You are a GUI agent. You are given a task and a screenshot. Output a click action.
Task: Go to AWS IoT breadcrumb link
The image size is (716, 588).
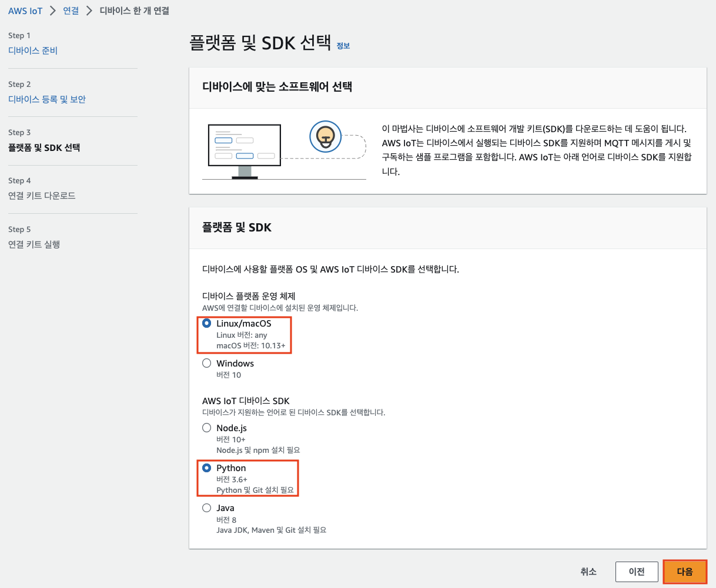pyautogui.click(x=25, y=11)
